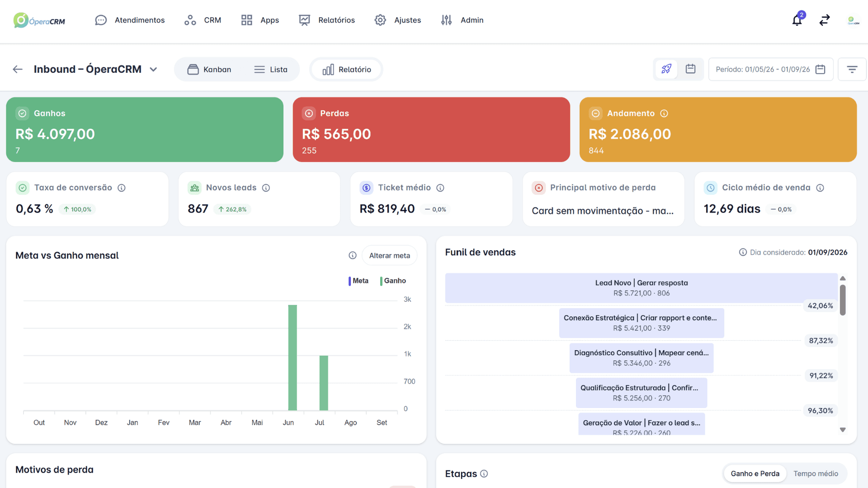Show info for Taxa de conversão
The height and width of the screenshot is (488, 868).
coord(122,188)
